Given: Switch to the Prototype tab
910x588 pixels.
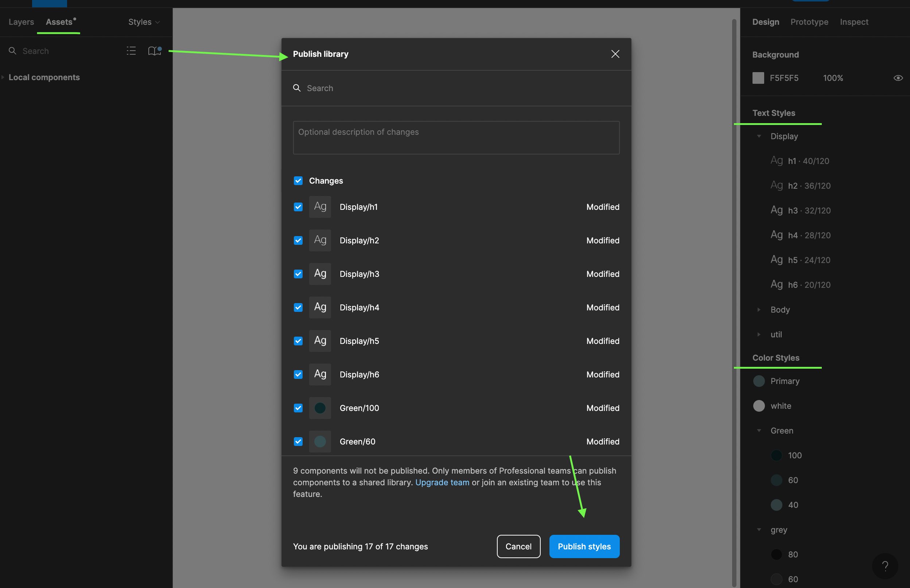Looking at the screenshot, I should (x=809, y=22).
